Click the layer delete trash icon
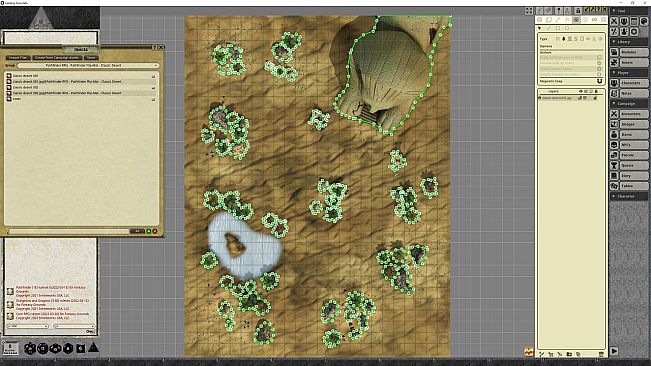 (x=601, y=354)
